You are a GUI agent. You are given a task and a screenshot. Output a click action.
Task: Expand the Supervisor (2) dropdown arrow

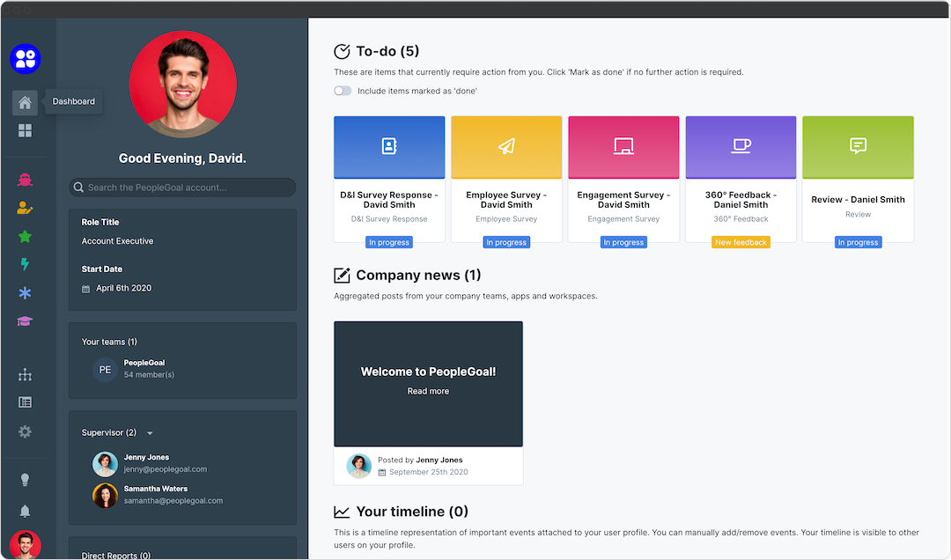(x=150, y=433)
